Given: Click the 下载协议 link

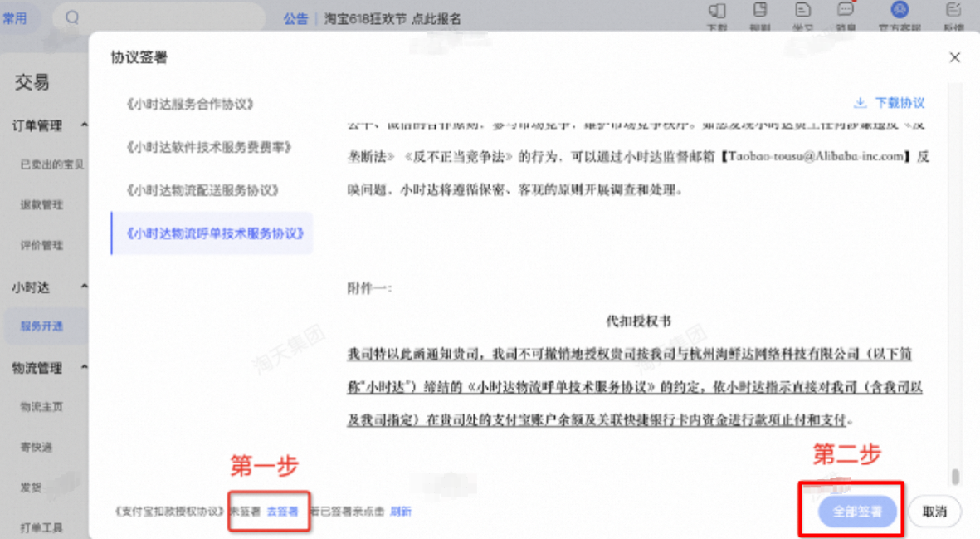Looking at the screenshot, I should click(900, 102).
